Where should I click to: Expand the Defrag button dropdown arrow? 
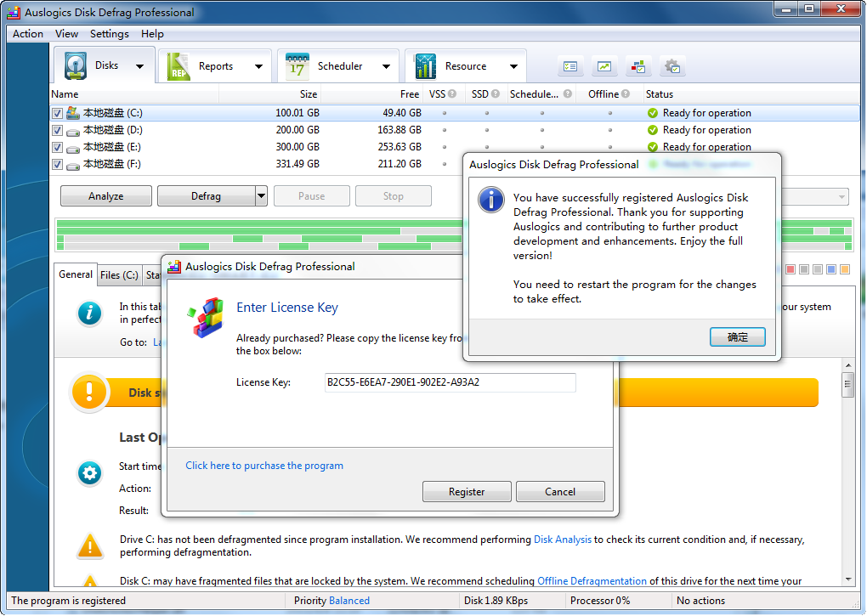261,196
